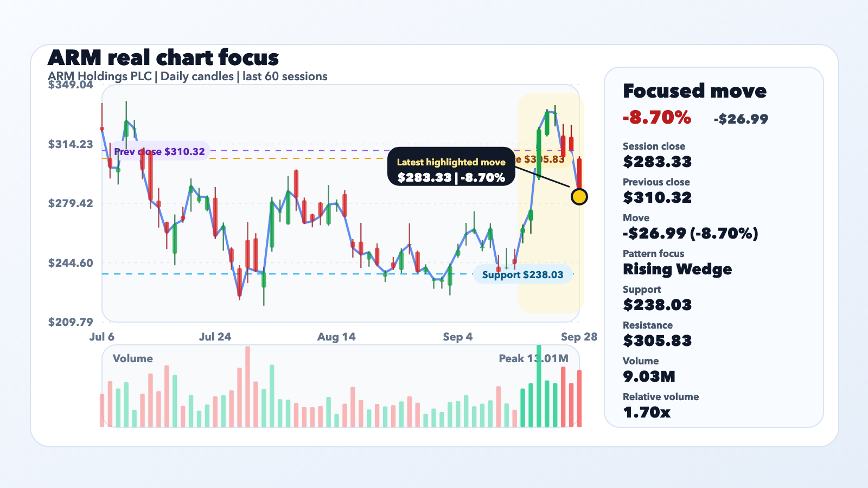Viewport: 868px width, 488px height.
Task: Select the Rising Wedge pattern text
Action: click(677, 269)
